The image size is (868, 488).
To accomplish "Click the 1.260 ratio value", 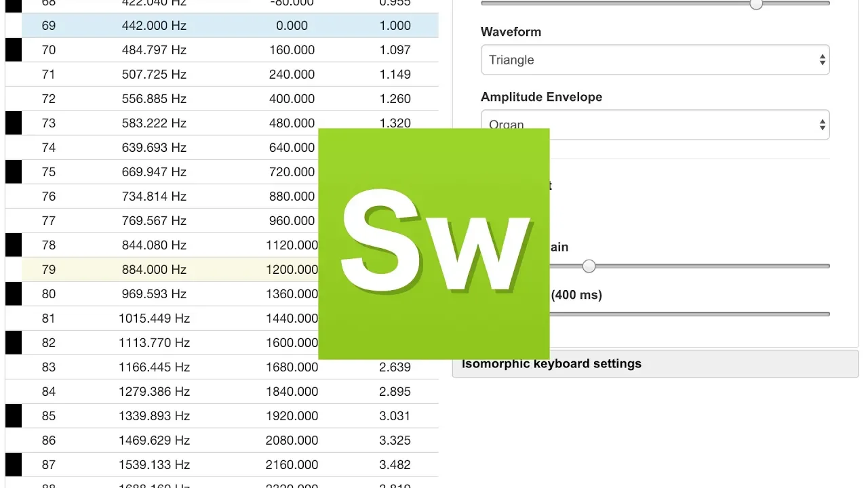I will coord(395,99).
